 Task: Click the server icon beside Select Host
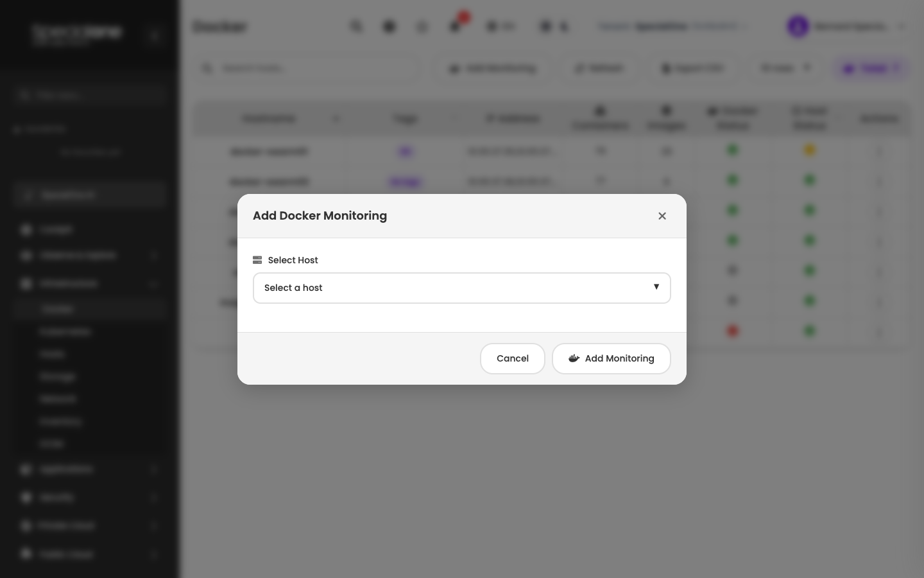coord(257,260)
